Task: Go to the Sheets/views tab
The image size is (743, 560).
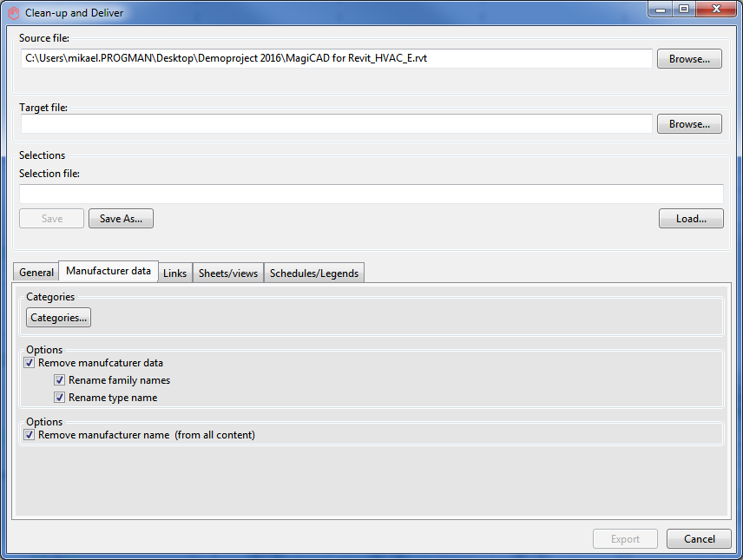Action: click(x=227, y=273)
